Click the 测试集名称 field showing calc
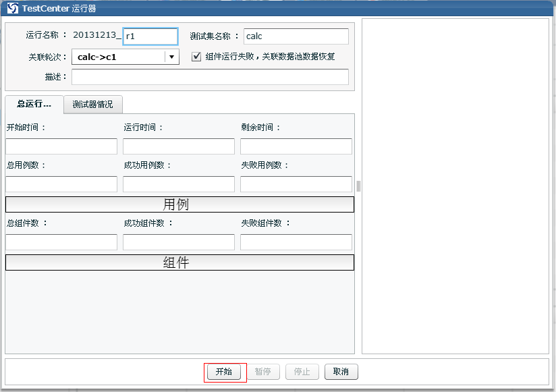 (x=296, y=36)
